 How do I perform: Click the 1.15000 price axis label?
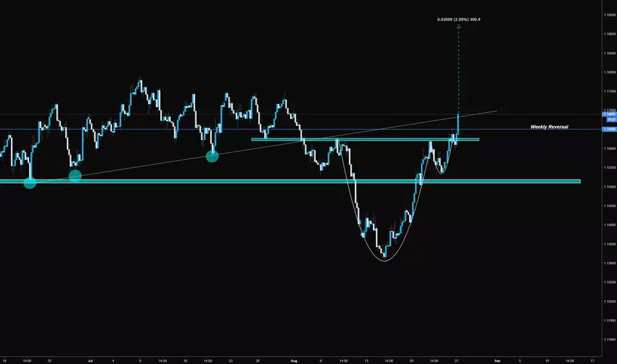point(610,187)
